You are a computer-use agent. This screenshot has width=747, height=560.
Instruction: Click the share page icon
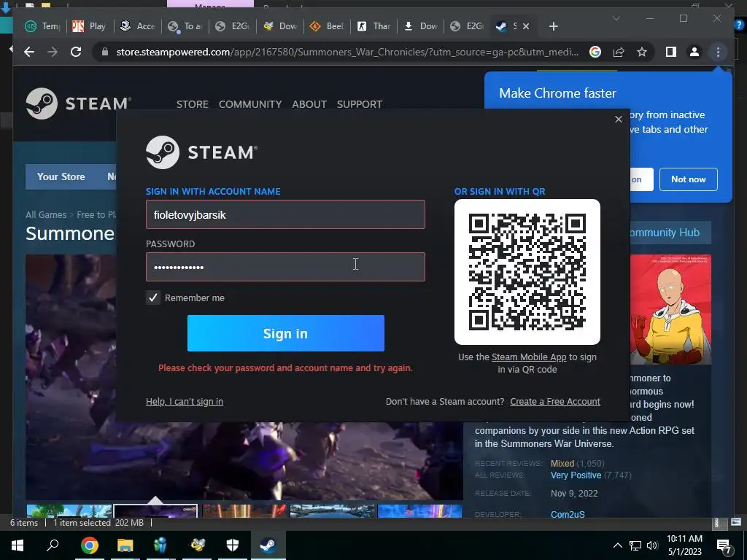pos(619,52)
